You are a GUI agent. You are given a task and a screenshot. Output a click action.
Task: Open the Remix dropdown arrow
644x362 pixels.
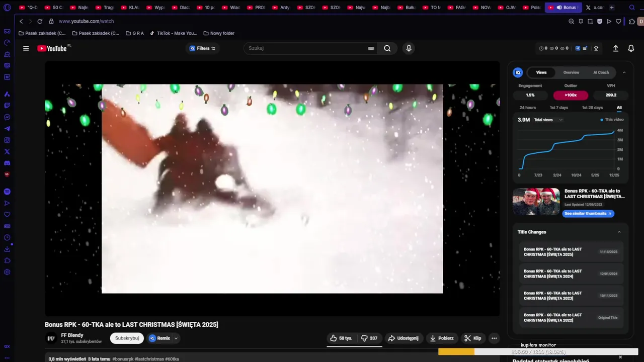(x=176, y=338)
